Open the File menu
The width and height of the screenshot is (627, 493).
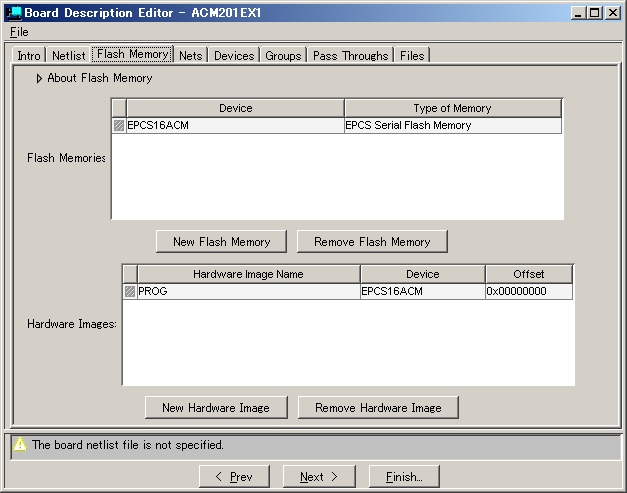pyautogui.click(x=19, y=32)
